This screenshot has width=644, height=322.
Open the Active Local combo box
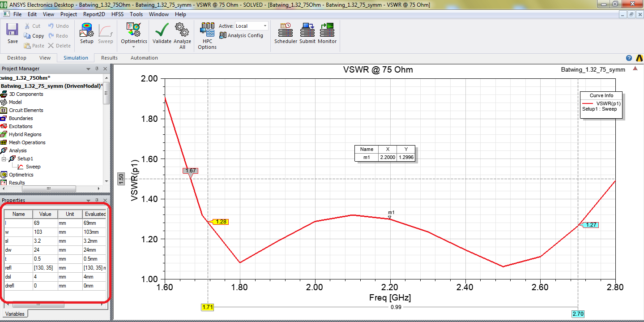tap(251, 26)
